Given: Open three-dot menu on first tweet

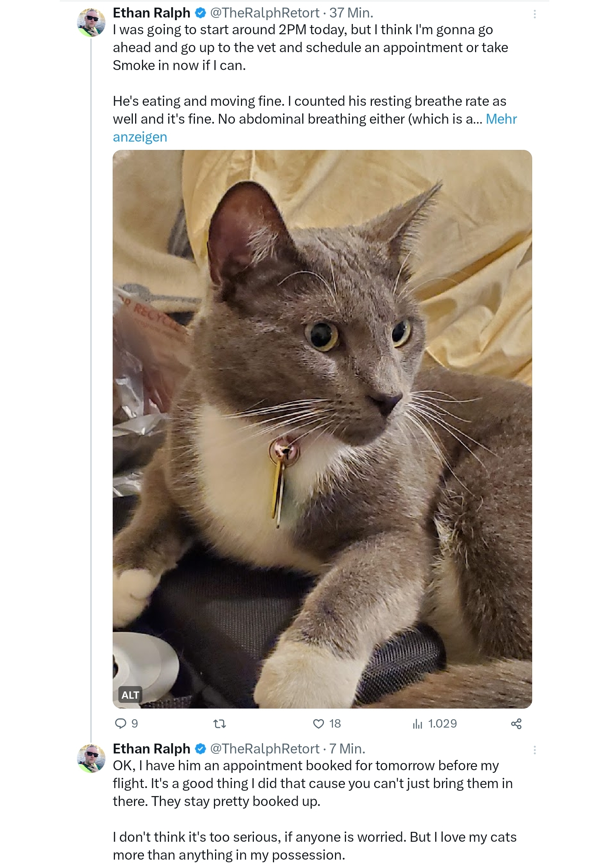Looking at the screenshot, I should tap(535, 14).
